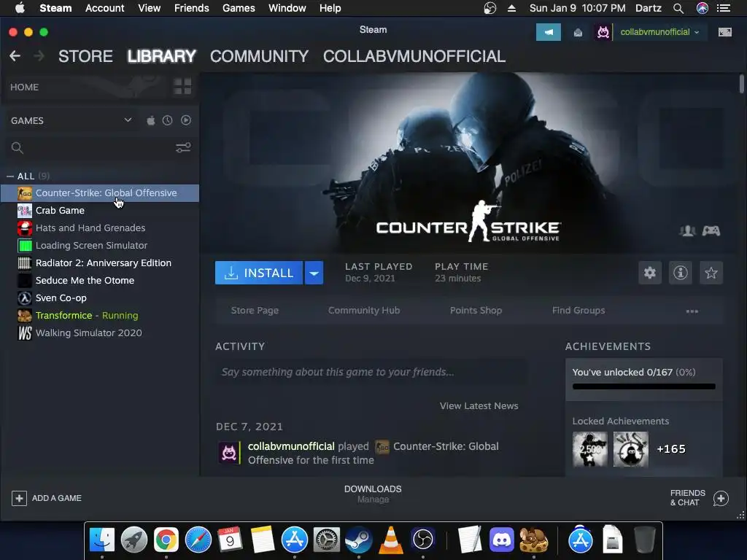747x560 pixels.
Task: Click the Walking Simulator 2020 WS icon
Action: [x=25, y=332]
